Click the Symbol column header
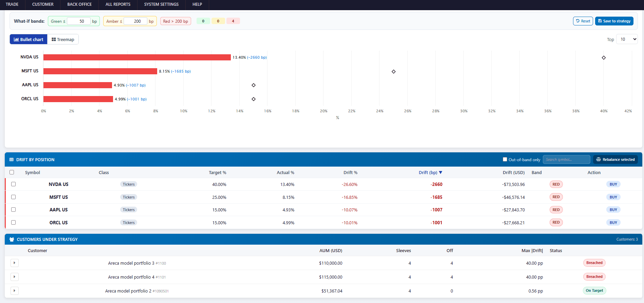The width and height of the screenshot is (644, 303). coord(33,173)
